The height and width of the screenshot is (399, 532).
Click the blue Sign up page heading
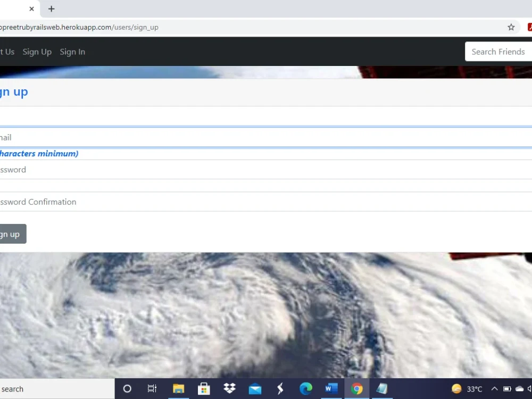pyautogui.click(x=14, y=92)
